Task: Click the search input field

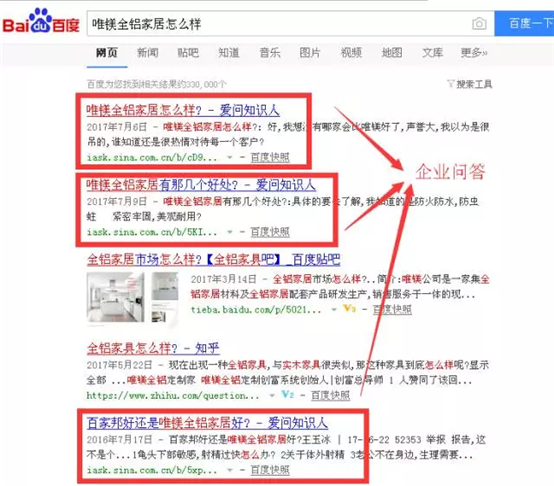Action: pyautogui.click(x=279, y=24)
